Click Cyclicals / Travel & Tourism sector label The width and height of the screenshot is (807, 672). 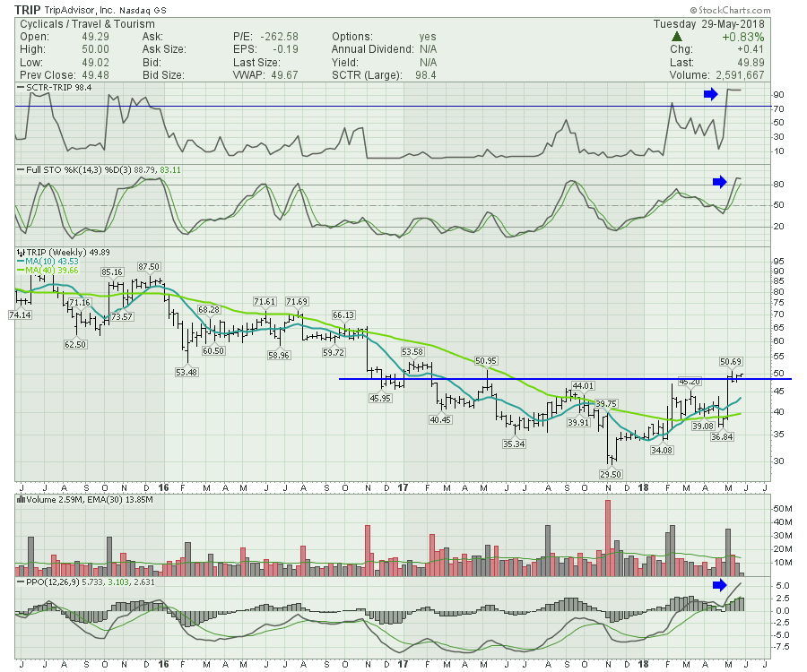click(x=87, y=24)
